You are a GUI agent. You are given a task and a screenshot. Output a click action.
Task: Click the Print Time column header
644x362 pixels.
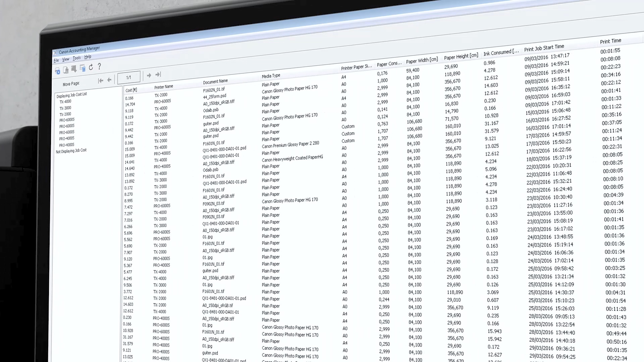[x=610, y=41]
